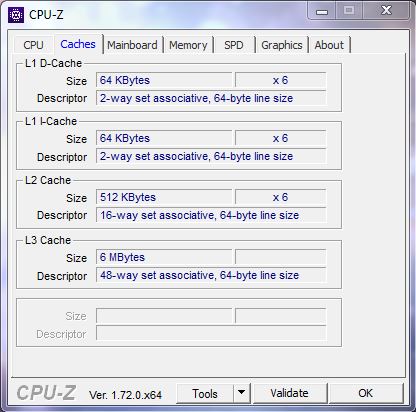Image resolution: width=416 pixels, height=412 pixels.
Task: Click the L1 D-Cache x 6 count field
Action: [x=280, y=80]
